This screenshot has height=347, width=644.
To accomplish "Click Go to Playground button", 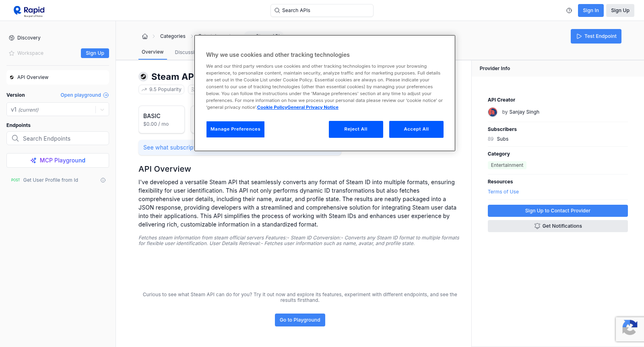I will (x=300, y=320).
